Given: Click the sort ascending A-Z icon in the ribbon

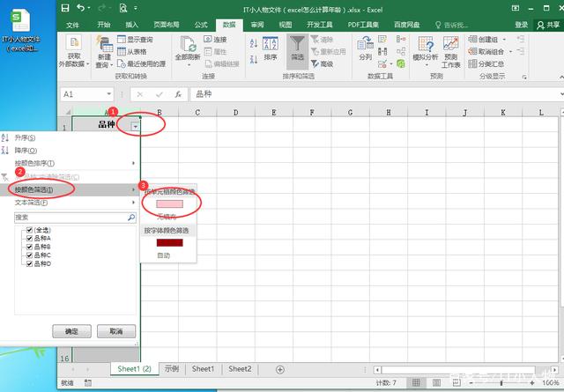Looking at the screenshot, I should pyautogui.click(x=254, y=43).
